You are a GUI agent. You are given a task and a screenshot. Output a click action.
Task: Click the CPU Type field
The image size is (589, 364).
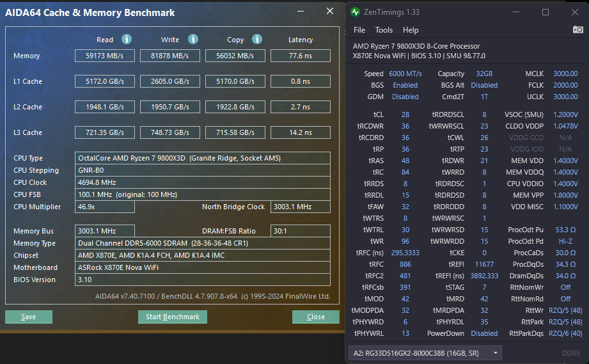203,158
